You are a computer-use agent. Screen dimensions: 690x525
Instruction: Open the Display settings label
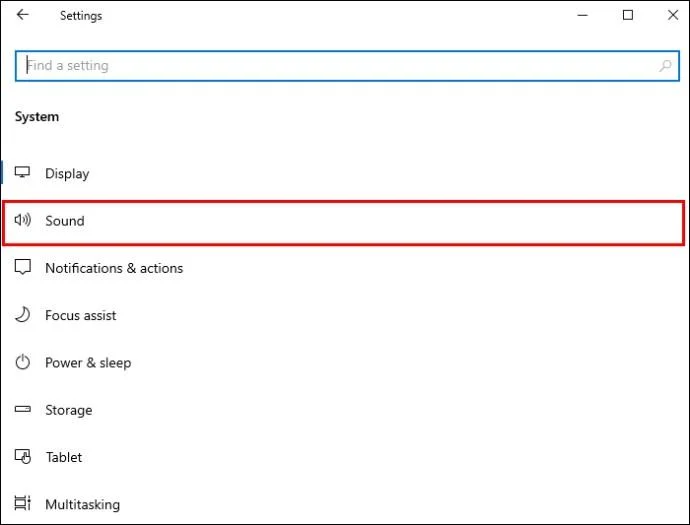pyautogui.click(x=67, y=174)
